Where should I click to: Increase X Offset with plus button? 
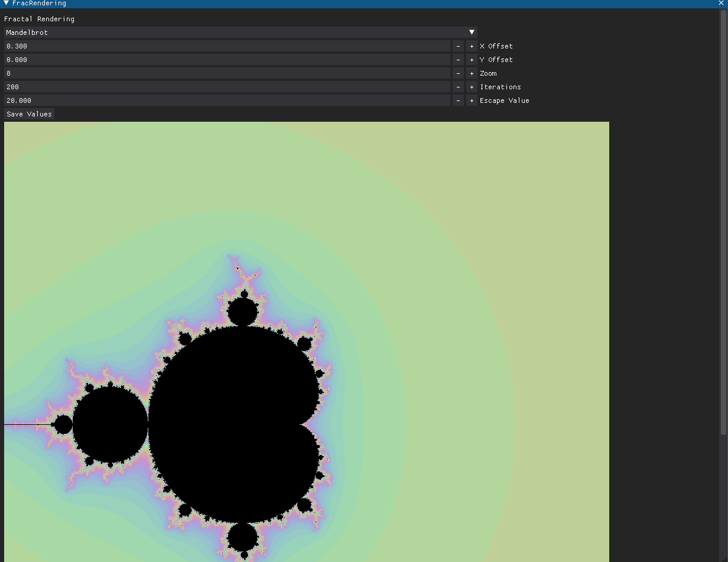tap(472, 46)
